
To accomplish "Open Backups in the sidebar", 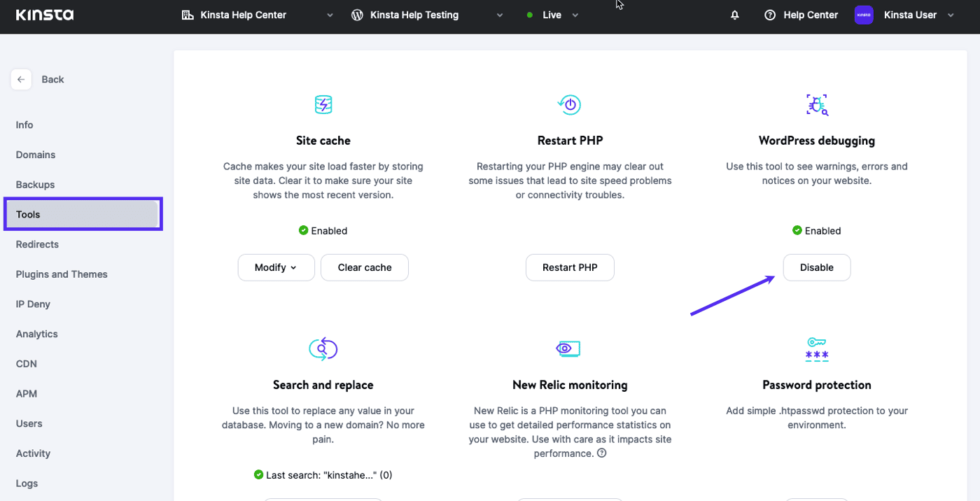I will point(35,185).
